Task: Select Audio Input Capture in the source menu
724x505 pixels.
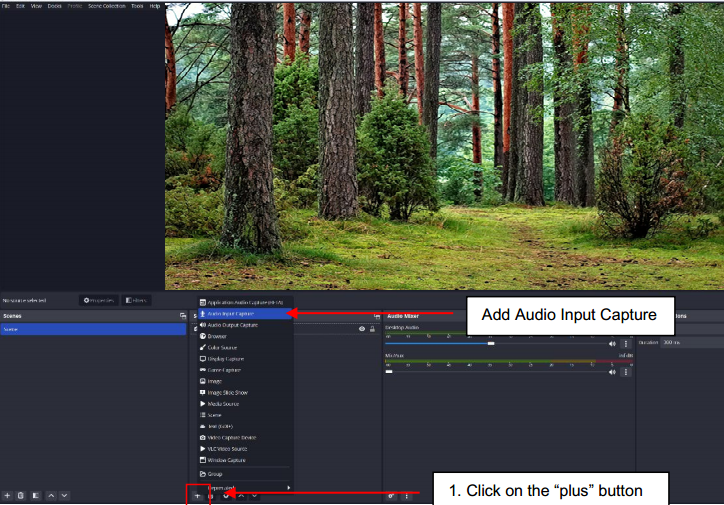Action: click(x=245, y=313)
